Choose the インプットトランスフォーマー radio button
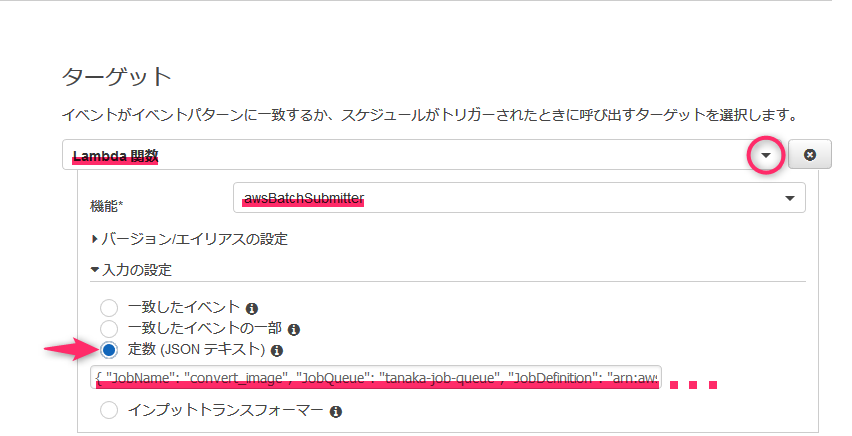 point(109,410)
